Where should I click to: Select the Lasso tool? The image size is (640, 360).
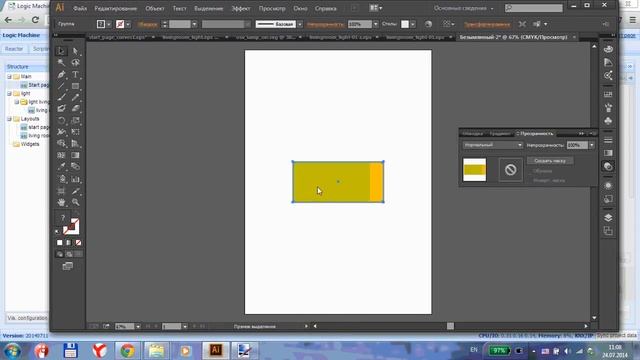(75, 62)
